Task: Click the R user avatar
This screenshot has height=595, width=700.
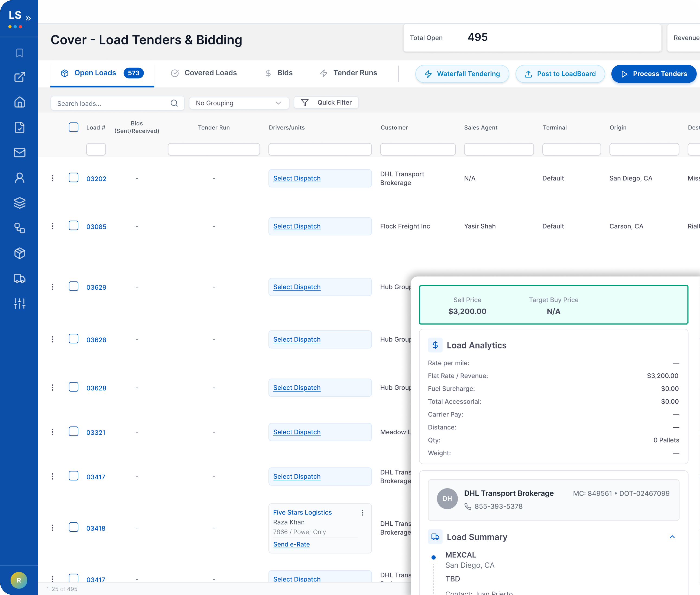Action: click(19, 580)
